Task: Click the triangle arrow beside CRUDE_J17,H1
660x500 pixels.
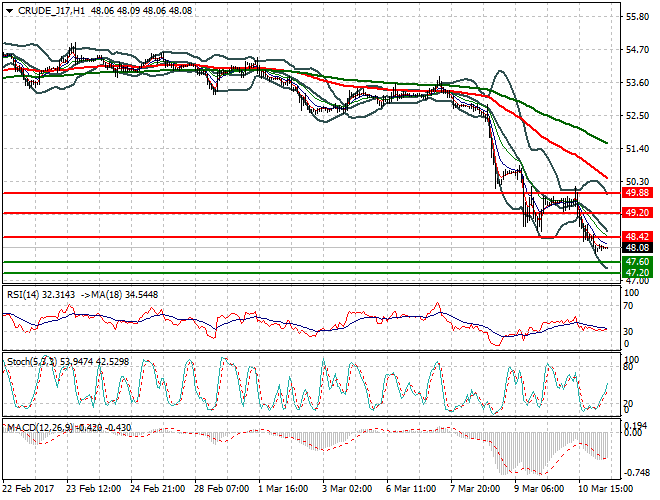Action: 9,9
